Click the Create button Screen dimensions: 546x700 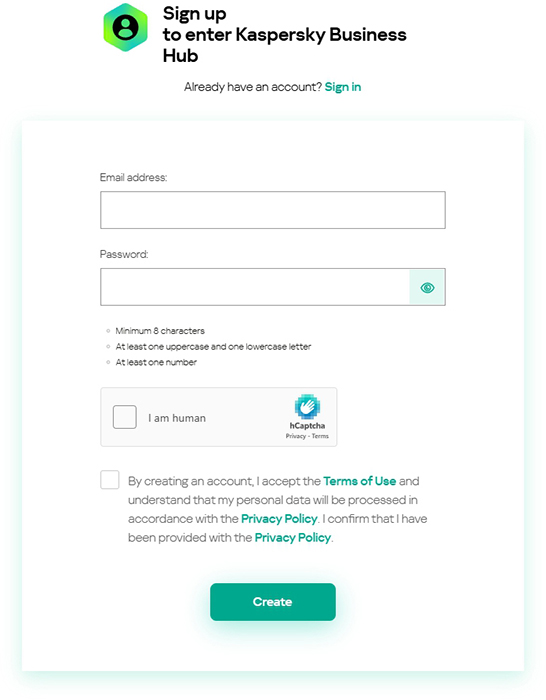coord(273,602)
